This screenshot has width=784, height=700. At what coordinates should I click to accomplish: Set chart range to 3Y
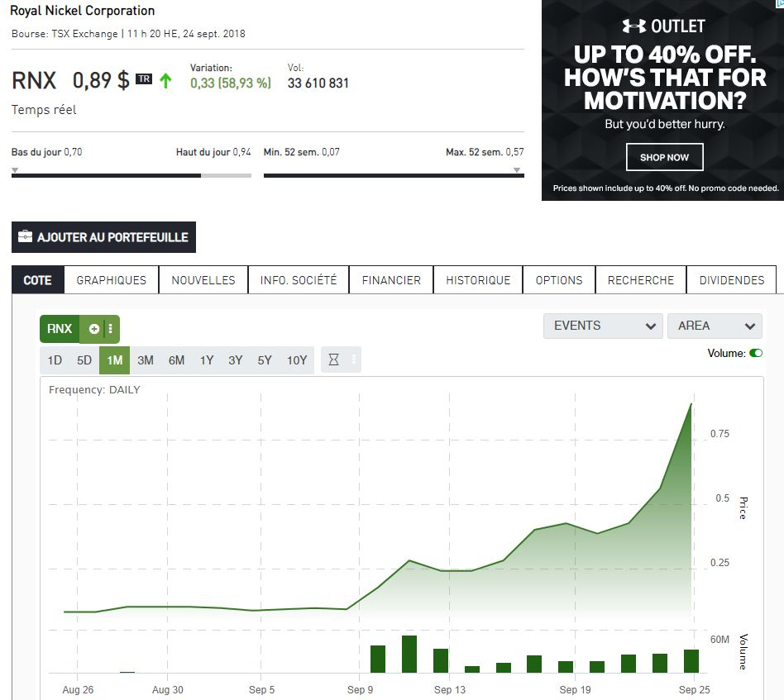point(235,360)
